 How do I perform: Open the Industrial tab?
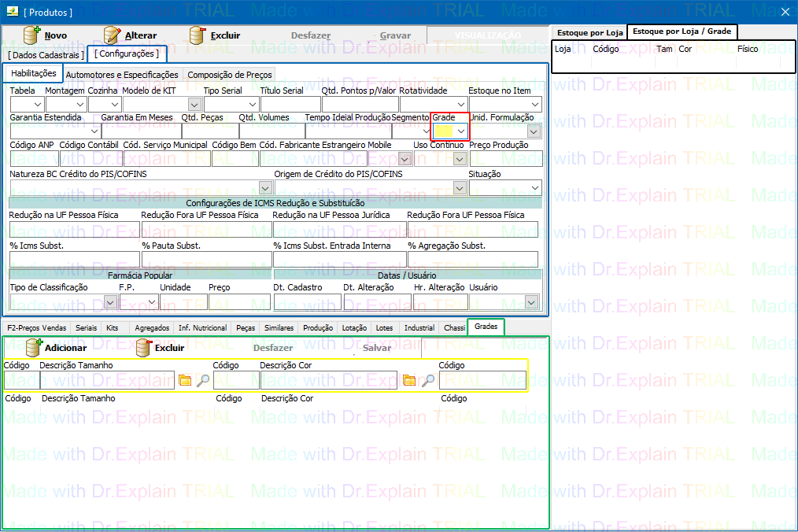tap(419, 328)
